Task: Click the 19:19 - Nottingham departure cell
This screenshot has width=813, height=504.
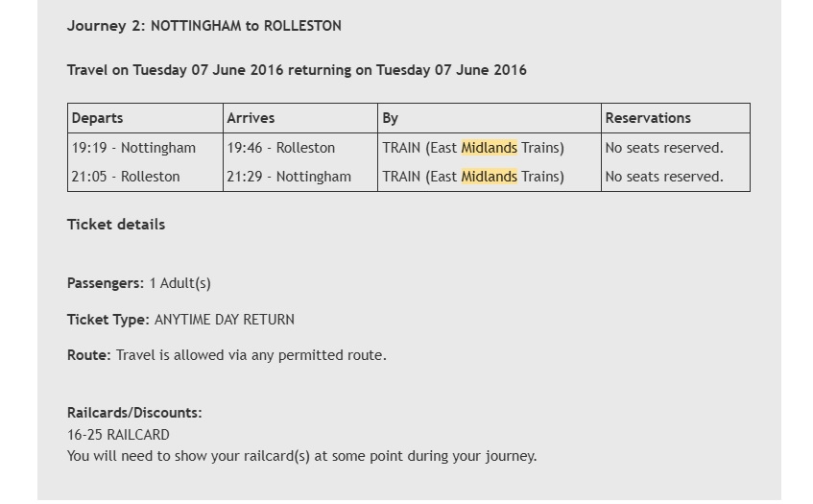Action: tap(133, 148)
